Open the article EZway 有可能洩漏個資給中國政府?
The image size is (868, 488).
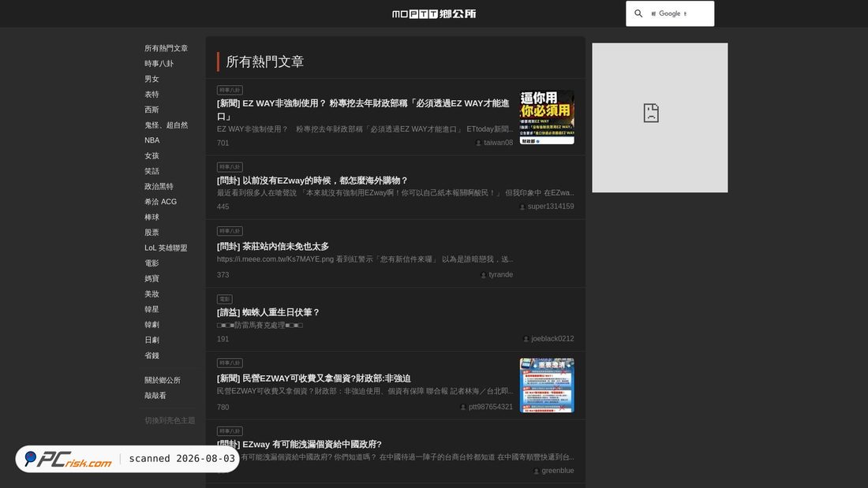click(x=299, y=445)
